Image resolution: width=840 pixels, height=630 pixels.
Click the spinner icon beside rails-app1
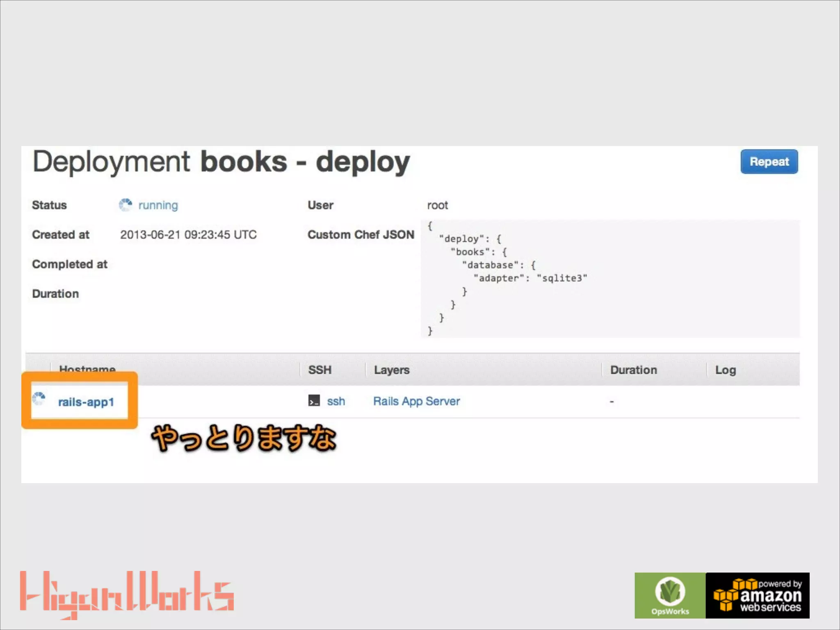click(x=39, y=399)
